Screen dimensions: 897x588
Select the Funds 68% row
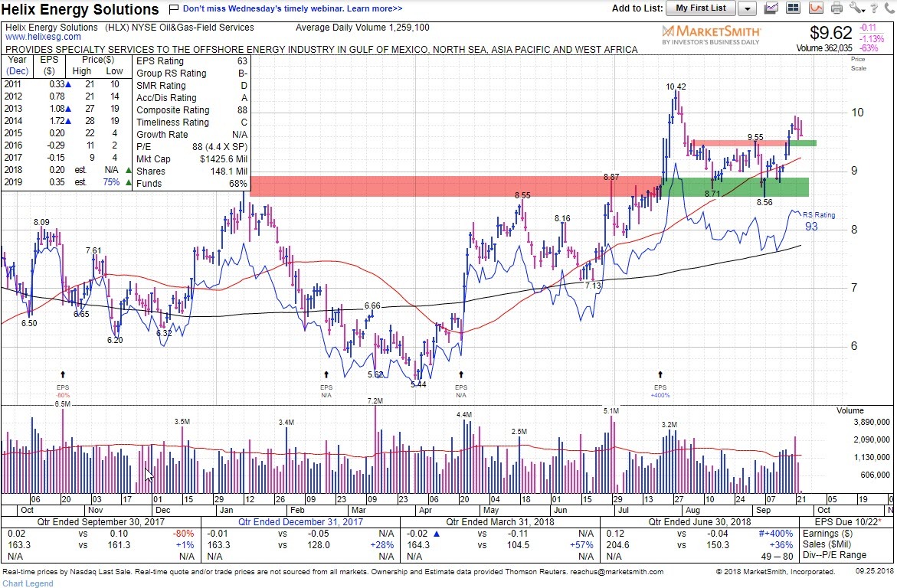tap(192, 184)
